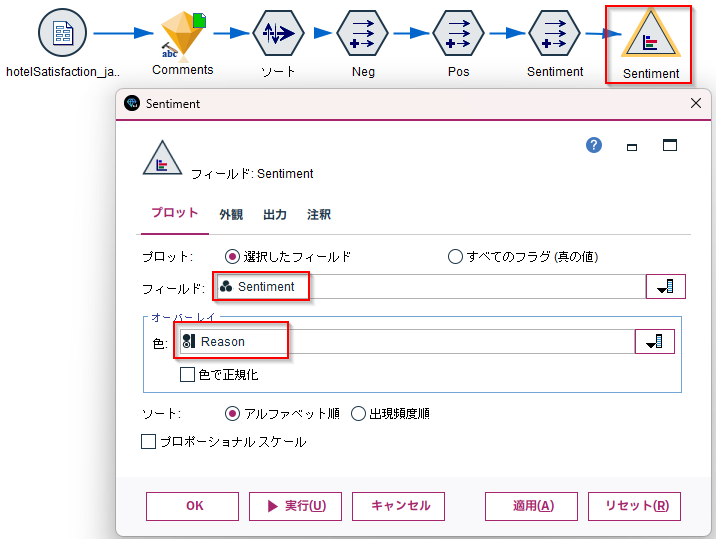Click the distribution node icon in dialog header

point(162,158)
